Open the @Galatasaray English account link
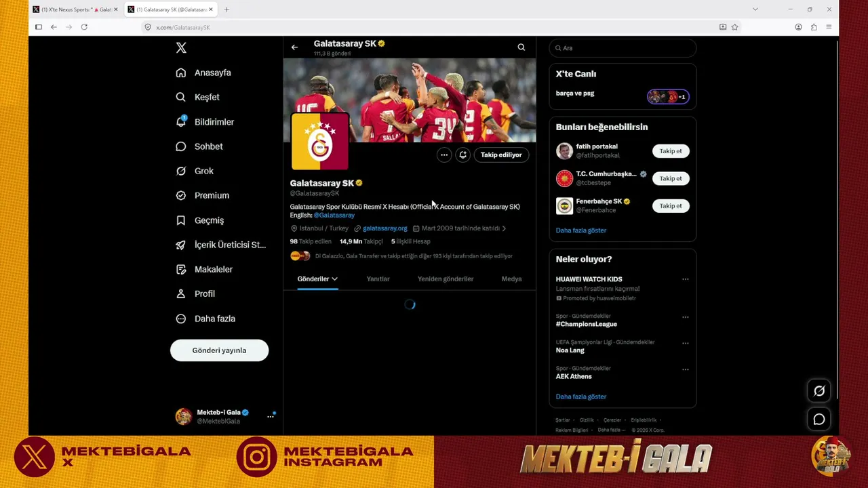The height and width of the screenshot is (488, 868). [x=334, y=216]
